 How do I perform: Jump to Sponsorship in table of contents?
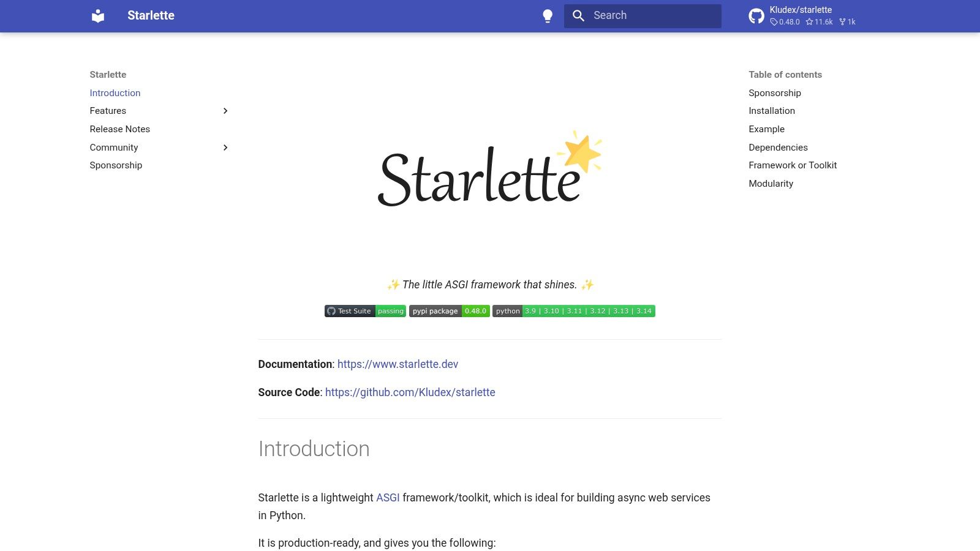pyautogui.click(x=775, y=93)
